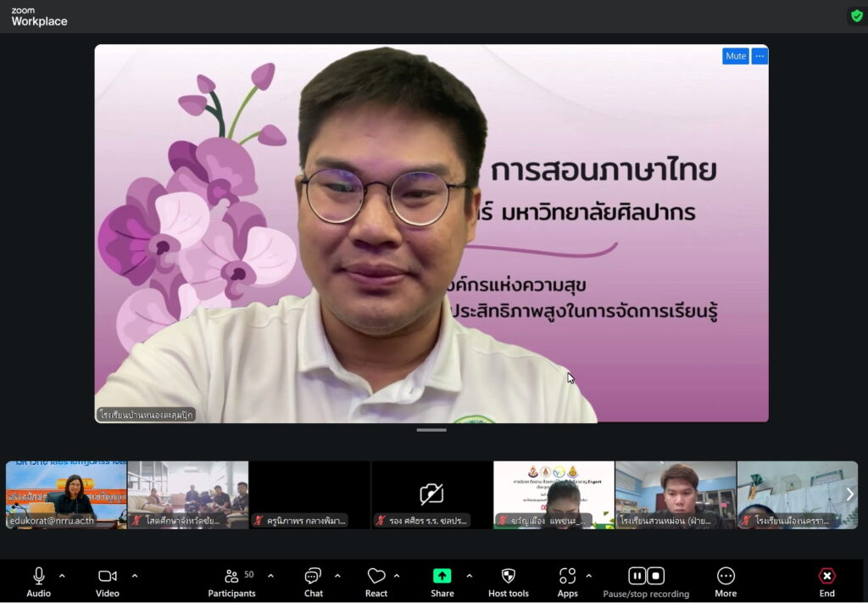
Task: Open Host tools shield icon
Action: [x=508, y=576]
